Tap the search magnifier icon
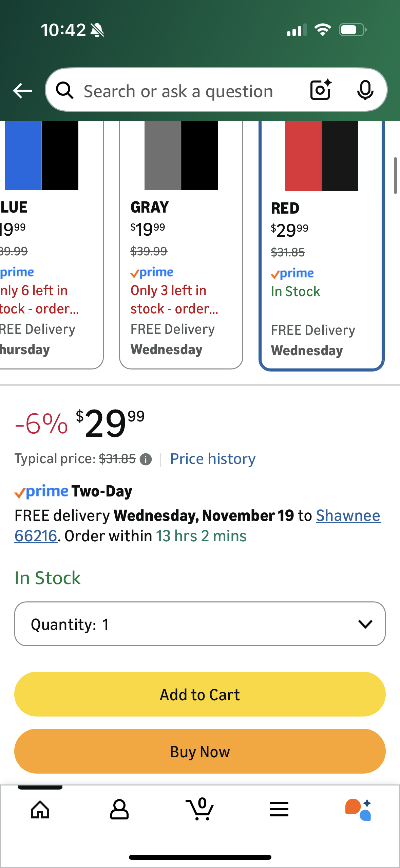Screen dimensions: 400x868 pos(64,90)
